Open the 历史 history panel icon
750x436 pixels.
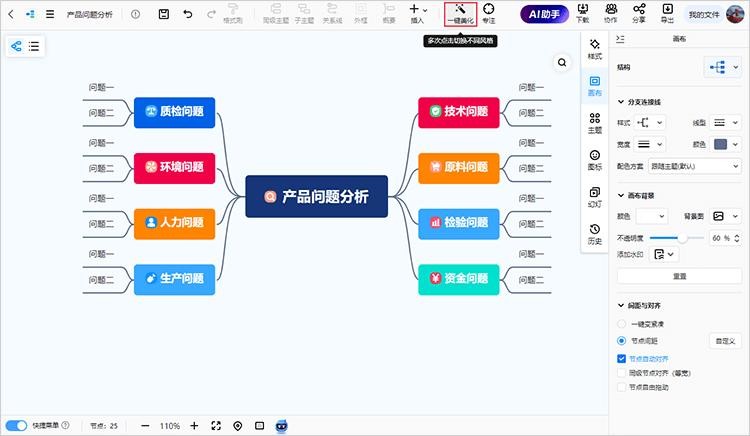595,234
